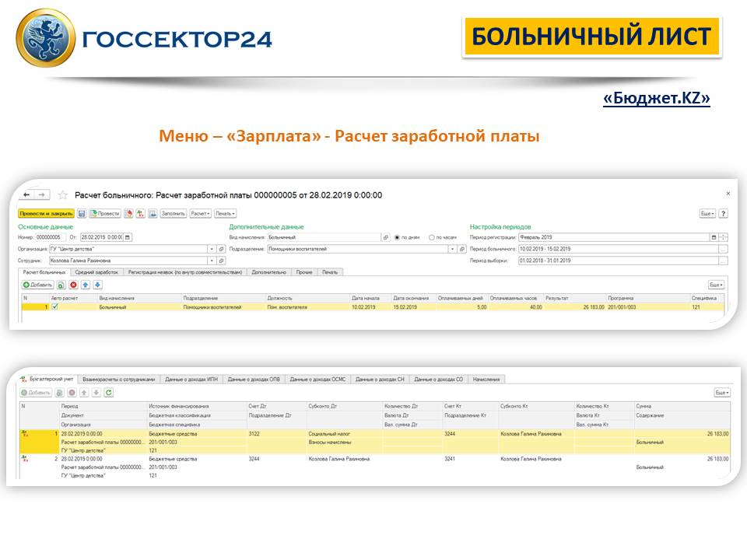Open the Организация record with its open icon

pos(221,249)
